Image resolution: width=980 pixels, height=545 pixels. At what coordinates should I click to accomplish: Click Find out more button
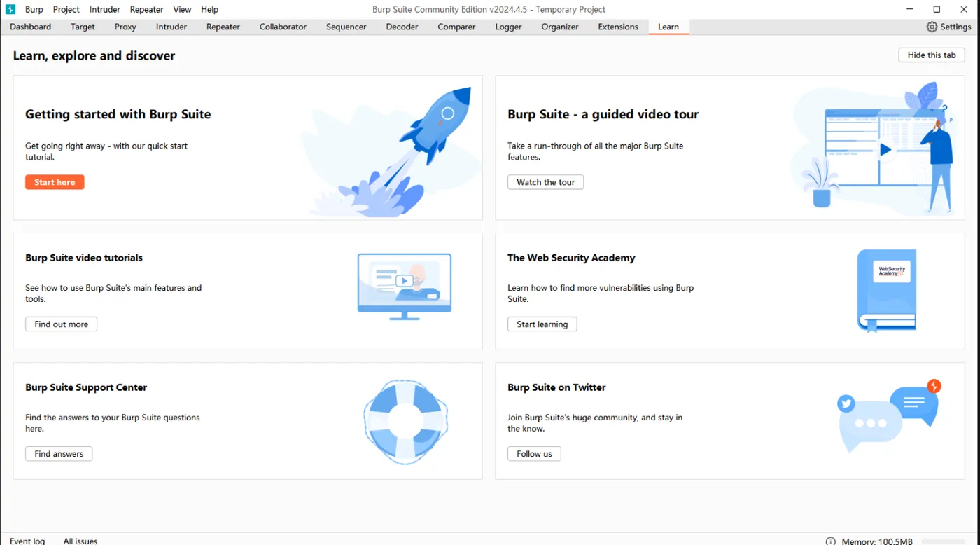click(61, 324)
